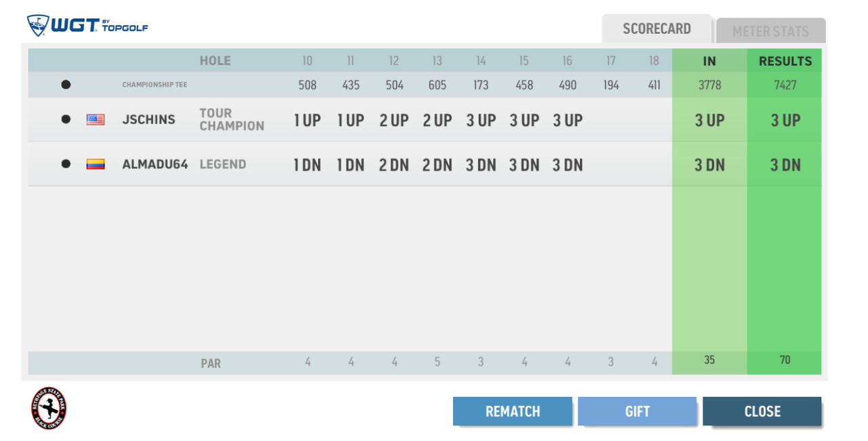Select player name JSCHINS

click(x=149, y=119)
